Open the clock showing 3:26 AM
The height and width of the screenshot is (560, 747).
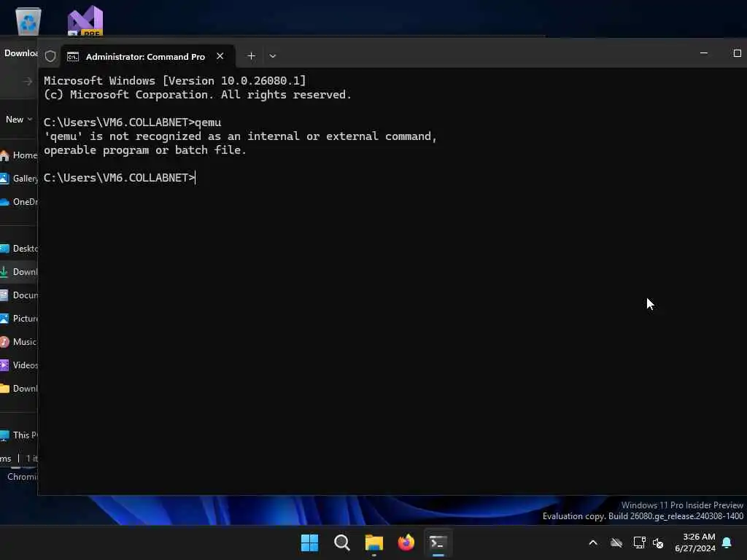click(694, 542)
